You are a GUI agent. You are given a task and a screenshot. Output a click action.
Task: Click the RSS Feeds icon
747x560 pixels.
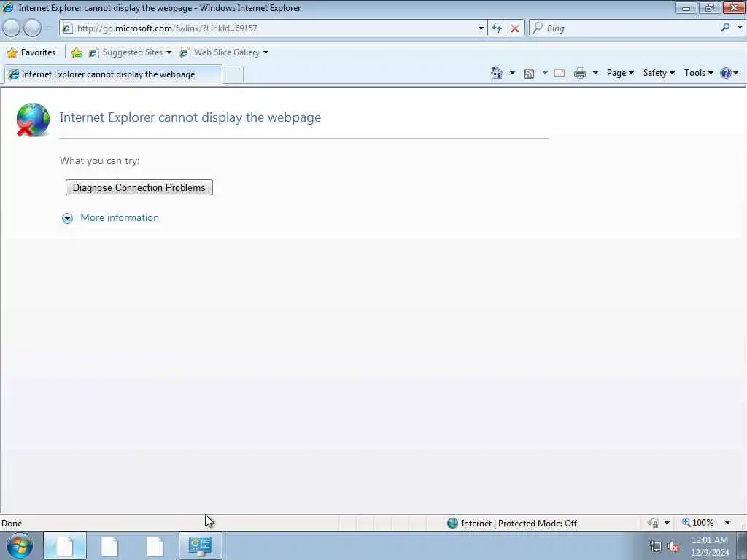[x=529, y=74]
